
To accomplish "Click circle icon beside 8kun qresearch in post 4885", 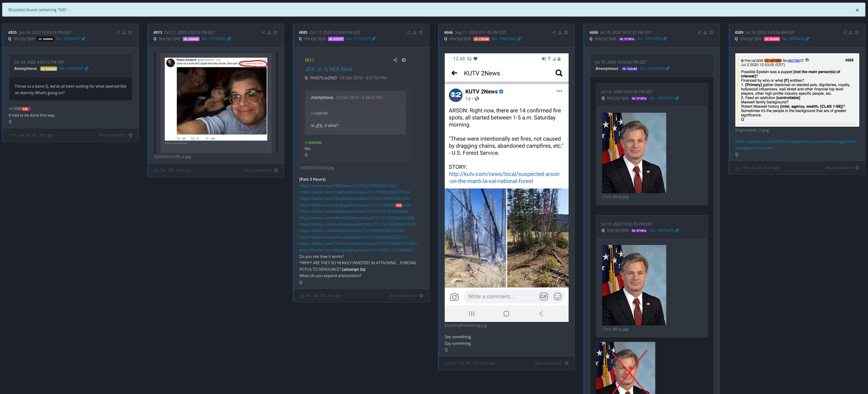I will 421,296.
